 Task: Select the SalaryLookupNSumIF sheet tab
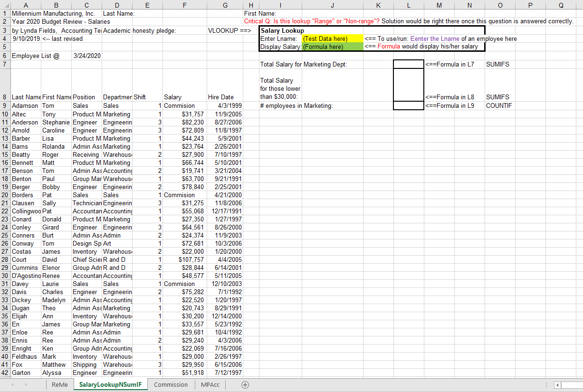pyautogui.click(x=110, y=385)
